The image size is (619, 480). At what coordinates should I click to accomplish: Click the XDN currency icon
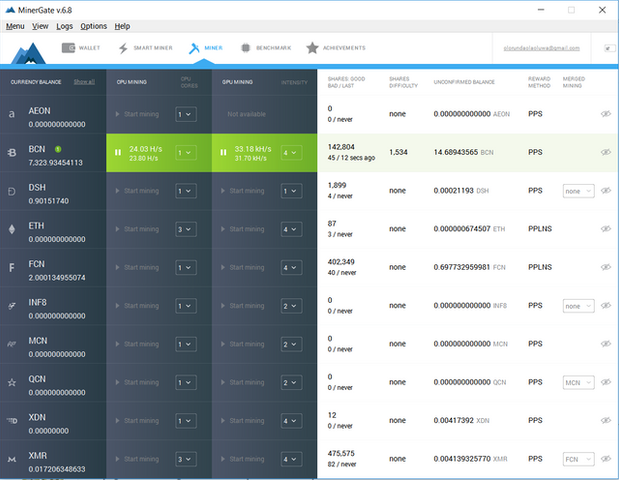(12, 421)
